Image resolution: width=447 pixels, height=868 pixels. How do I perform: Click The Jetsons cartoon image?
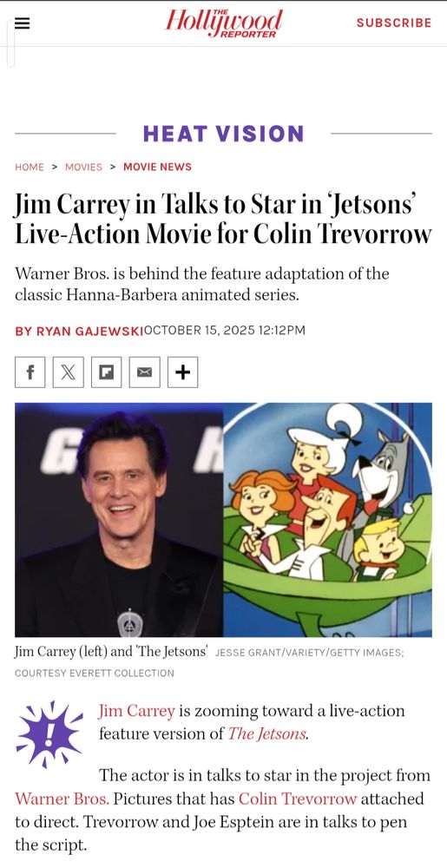tap(327, 520)
